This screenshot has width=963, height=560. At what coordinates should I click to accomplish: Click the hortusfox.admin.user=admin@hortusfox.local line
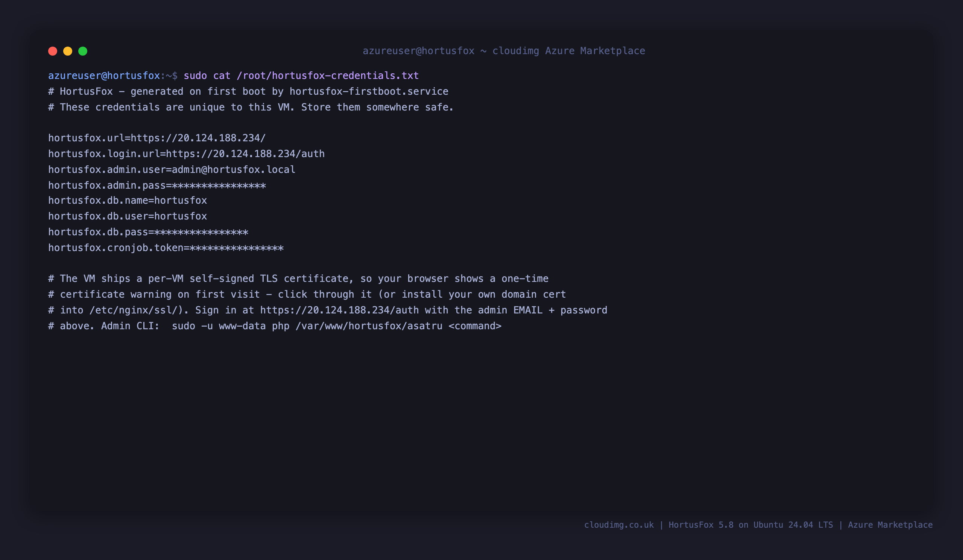[x=172, y=170]
